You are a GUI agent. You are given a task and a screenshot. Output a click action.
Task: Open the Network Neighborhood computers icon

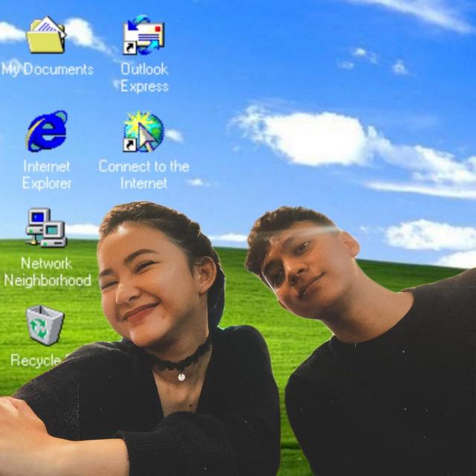click(x=46, y=228)
